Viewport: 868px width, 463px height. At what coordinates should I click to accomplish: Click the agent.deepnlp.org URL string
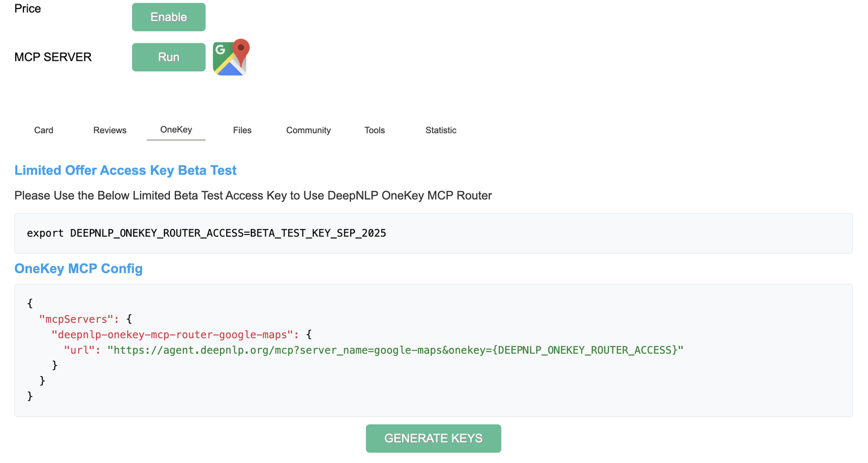pos(395,350)
